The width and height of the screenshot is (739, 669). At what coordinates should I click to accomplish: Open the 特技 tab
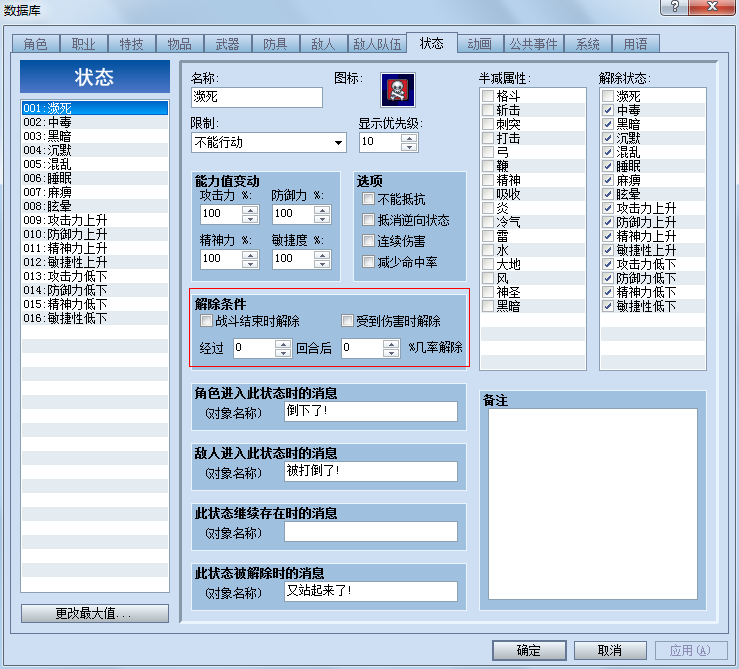click(x=131, y=44)
